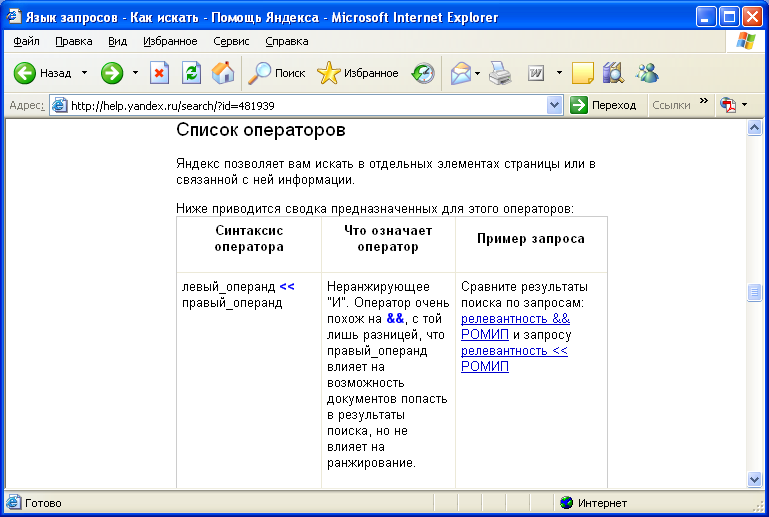
Task: Maximize the Internet Explorer window
Action: [x=729, y=17]
